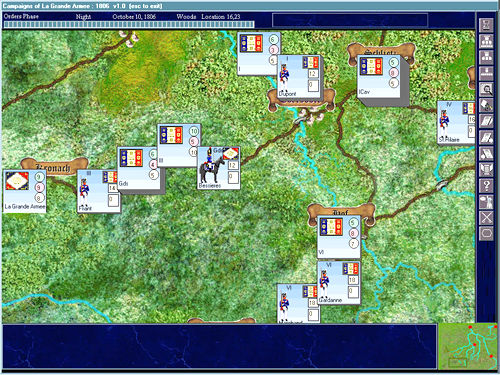The height and width of the screenshot is (375, 500).
Task: Click the turn progress bar under Orders Phase
Action: coord(129,24)
